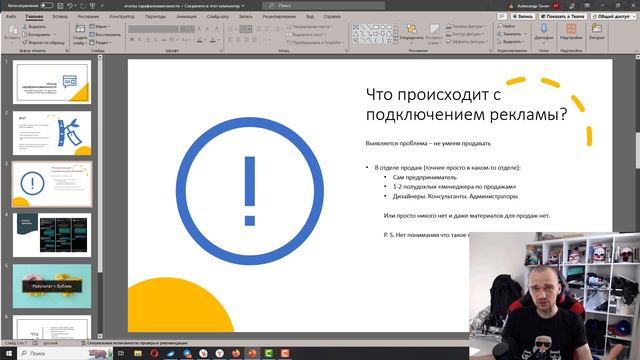Switch to the Рисование ribbon tab
The width and height of the screenshot is (640, 360).
pyautogui.click(x=88, y=17)
